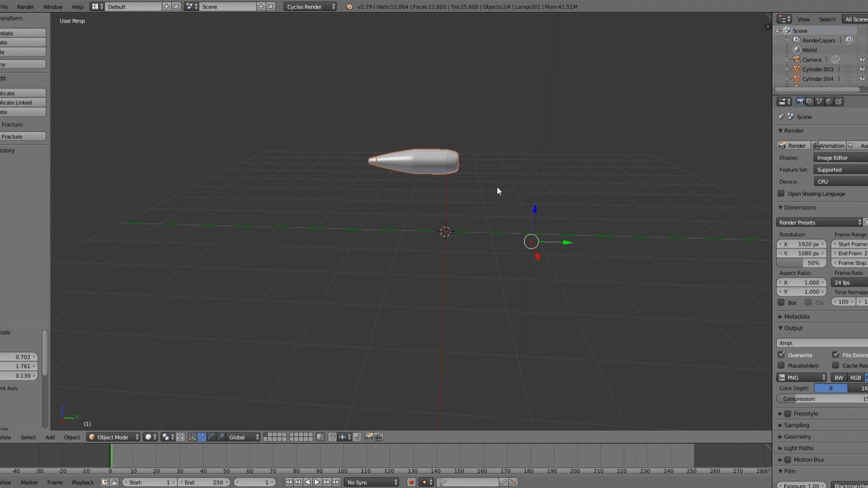Screen dimensions: 868x488
Task: Toggle visibility of Camera in outliner
Action: coord(862,60)
